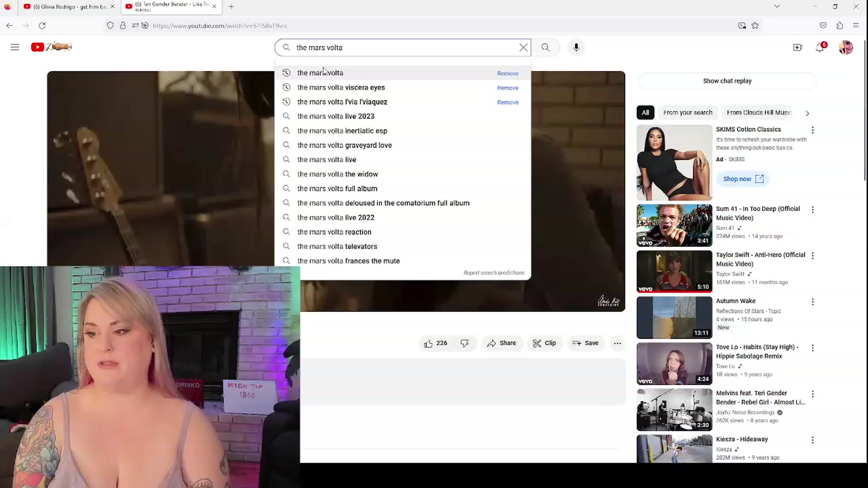Clear the search box with X
The image size is (868, 488).
(523, 47)
